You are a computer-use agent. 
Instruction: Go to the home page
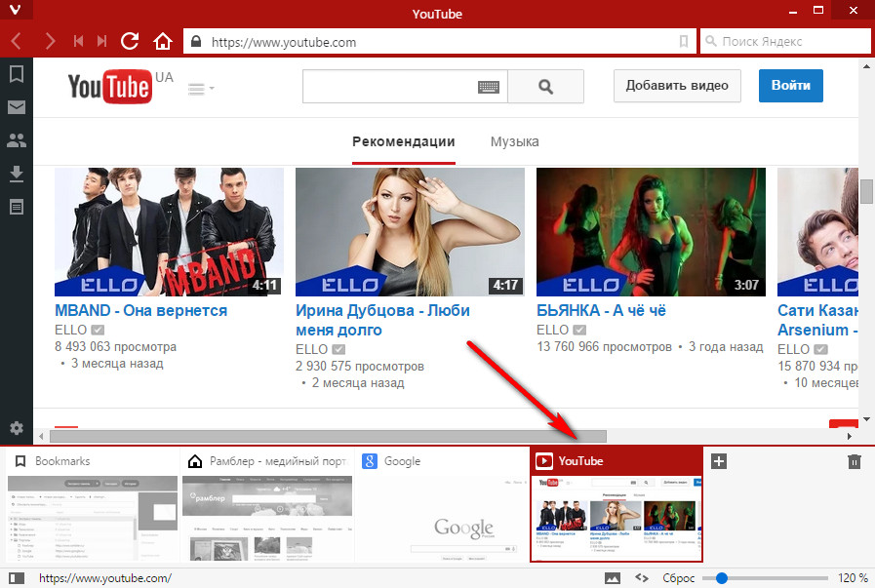click(x=163, y=41)
